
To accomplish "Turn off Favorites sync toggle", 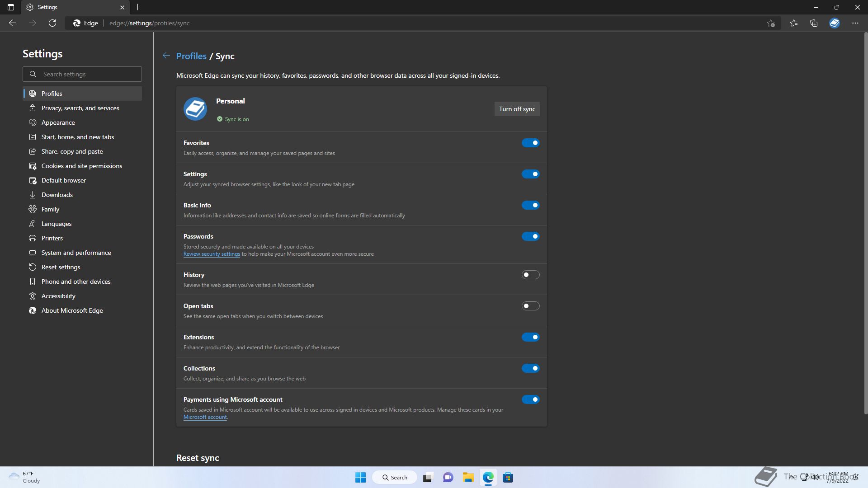I will point(531,143).
